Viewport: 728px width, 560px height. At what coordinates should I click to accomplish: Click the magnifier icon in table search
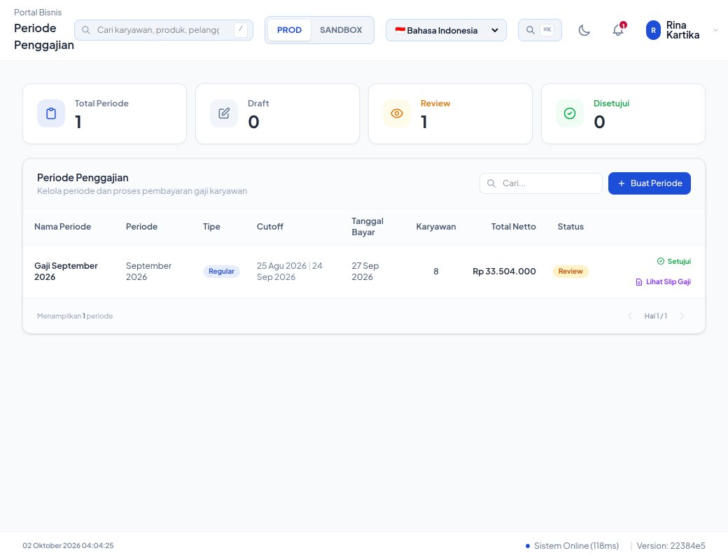click(491, 183)
